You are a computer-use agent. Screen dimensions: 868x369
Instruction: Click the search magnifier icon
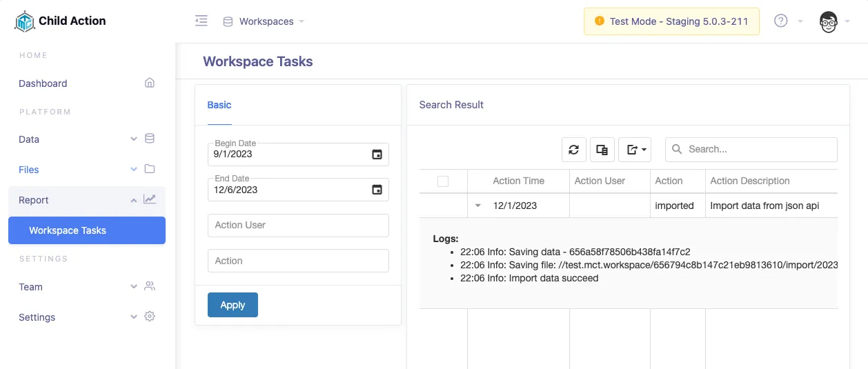pyautogui.click(x=677, y=149)
